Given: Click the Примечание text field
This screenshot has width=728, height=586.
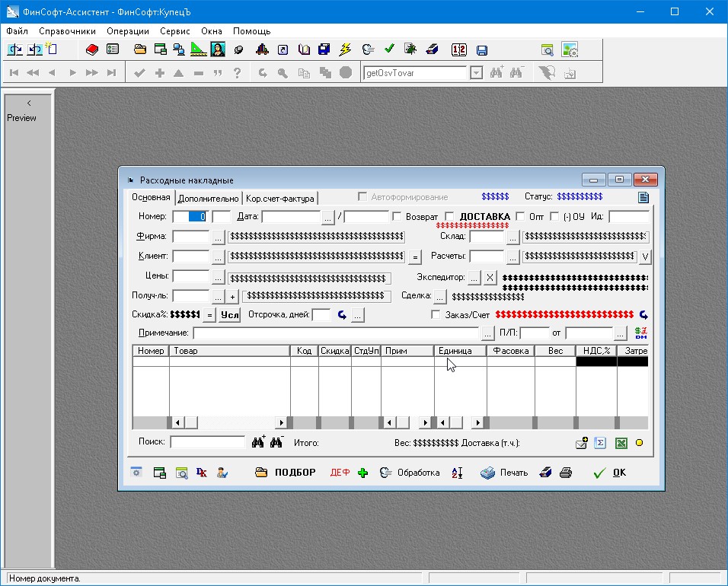Looking at the screenshot, I should [336, 333].
